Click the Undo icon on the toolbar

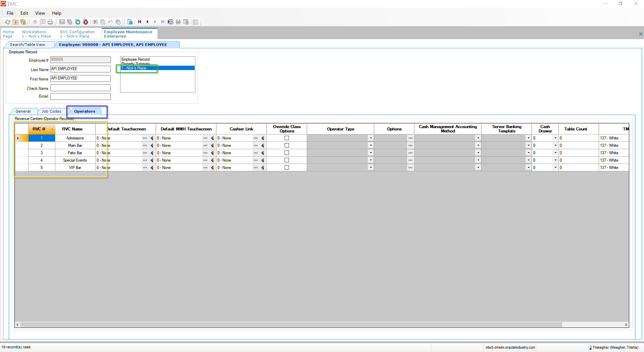coord(110,22)
